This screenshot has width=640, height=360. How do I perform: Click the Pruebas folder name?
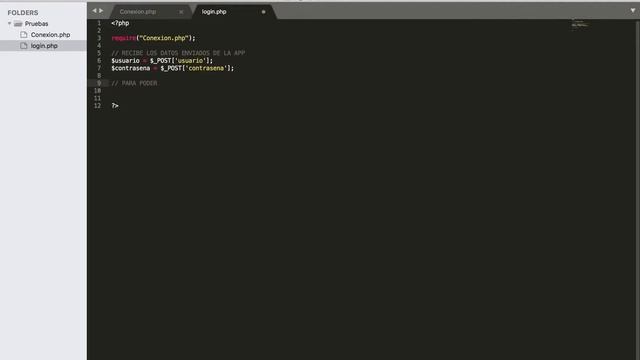(36, 24)
